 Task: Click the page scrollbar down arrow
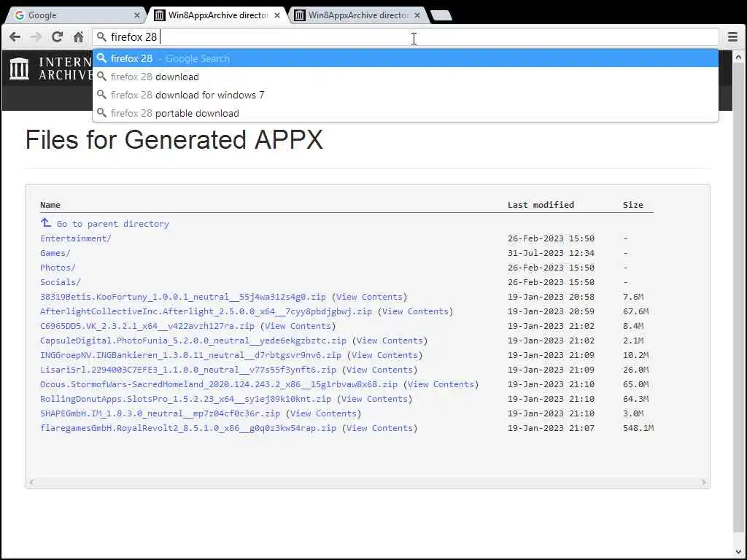tap(739, 553)
